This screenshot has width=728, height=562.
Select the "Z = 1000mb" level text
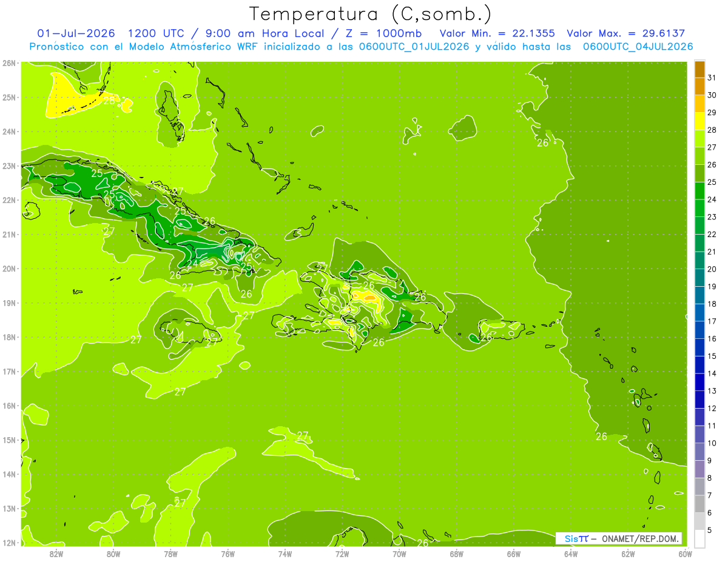[x=383, y=33]
